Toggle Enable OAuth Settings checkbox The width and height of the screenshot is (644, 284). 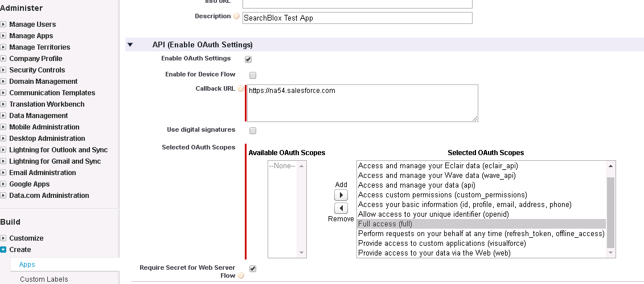point(248,59)
